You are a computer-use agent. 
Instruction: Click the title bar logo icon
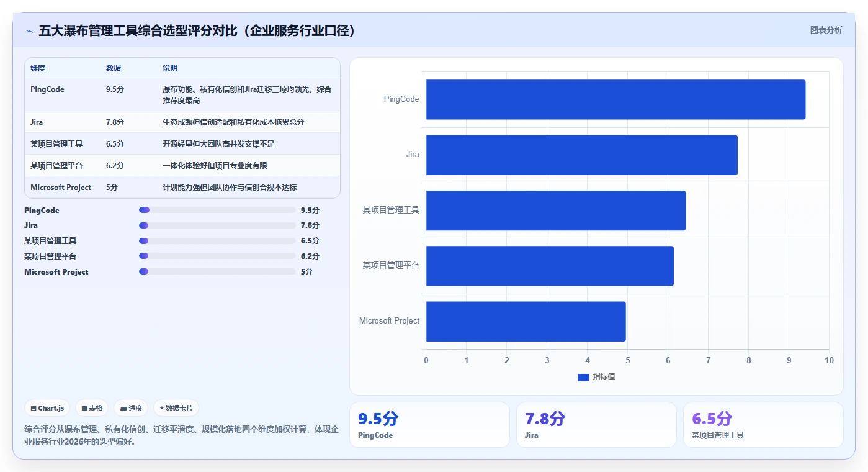pos(29,31)
